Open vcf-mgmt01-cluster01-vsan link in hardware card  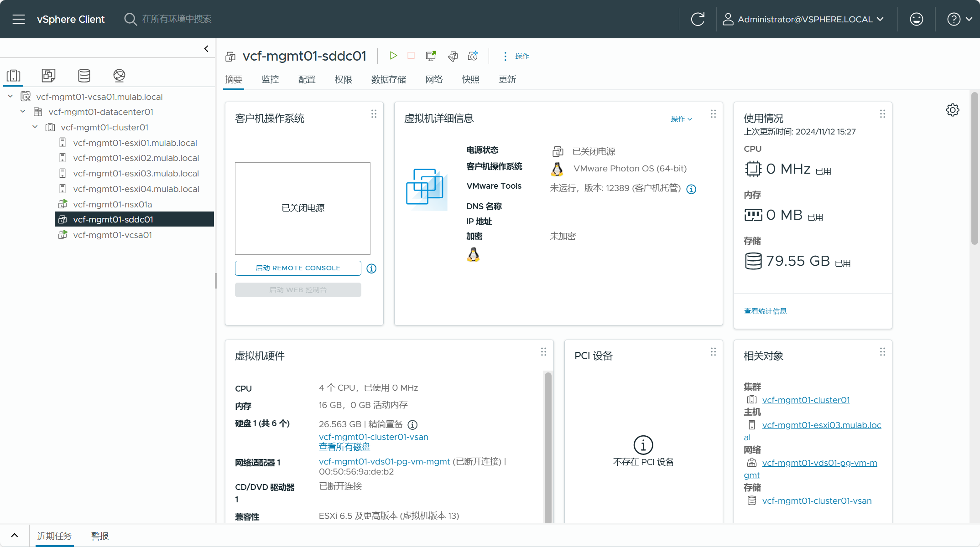point(373,437)
